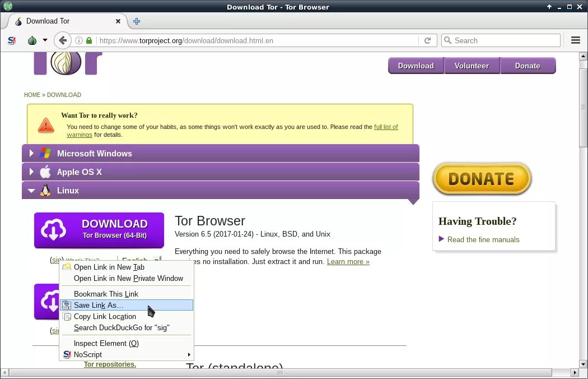Choose Open Link in New Tab
The width and height of the screenshot is (588, 379).
click(127, 267)
